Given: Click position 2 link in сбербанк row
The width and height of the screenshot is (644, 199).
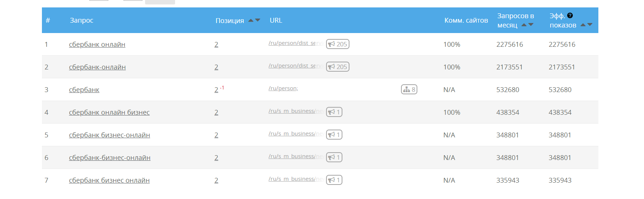Looking at the screenshot, I should coord(216,90).
